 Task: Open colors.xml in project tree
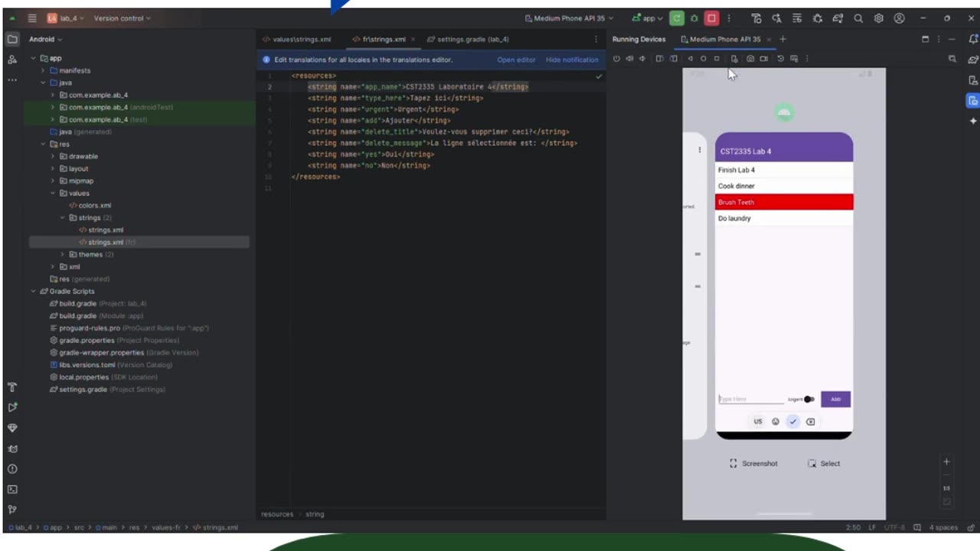tap(90, 205)
